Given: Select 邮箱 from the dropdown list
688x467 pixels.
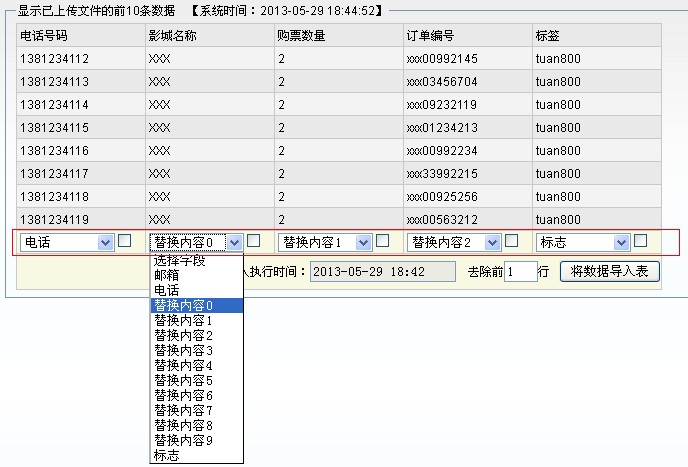Looking at the screenshot, I should click(168, 275).
